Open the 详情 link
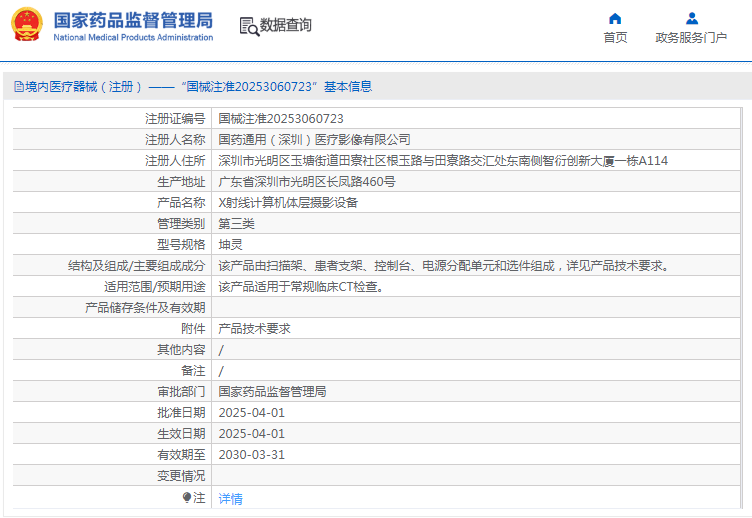Screen dimensions: 752x518 pos(231,499)
